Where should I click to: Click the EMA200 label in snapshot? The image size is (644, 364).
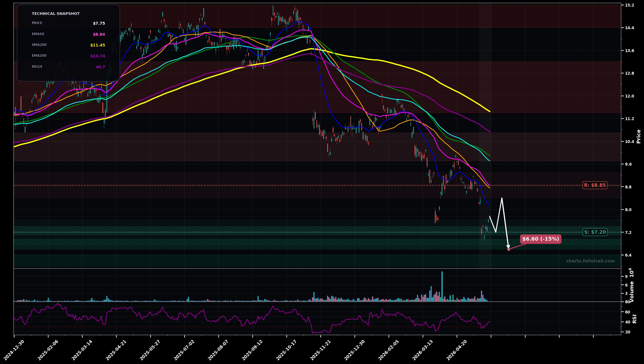point(39,55)
